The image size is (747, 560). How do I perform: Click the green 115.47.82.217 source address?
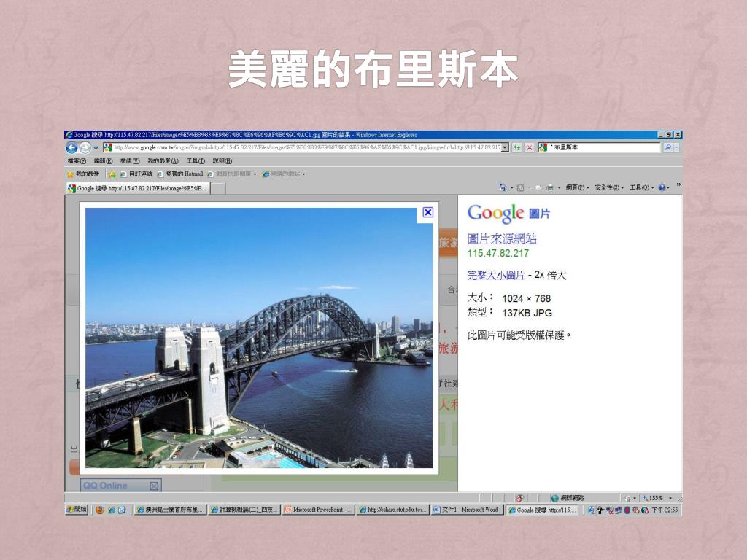(x=498, y=253)
